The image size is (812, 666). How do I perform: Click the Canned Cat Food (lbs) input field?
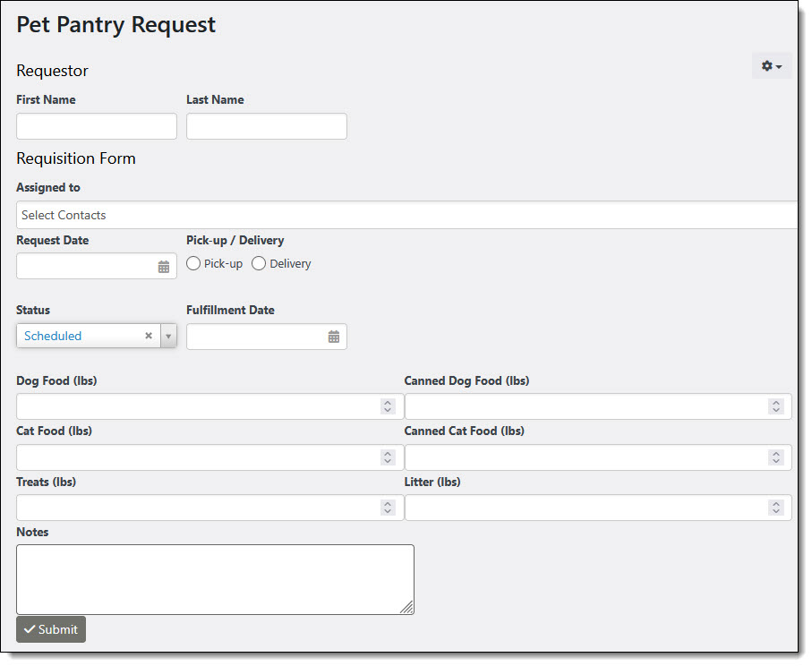[586, 457]
